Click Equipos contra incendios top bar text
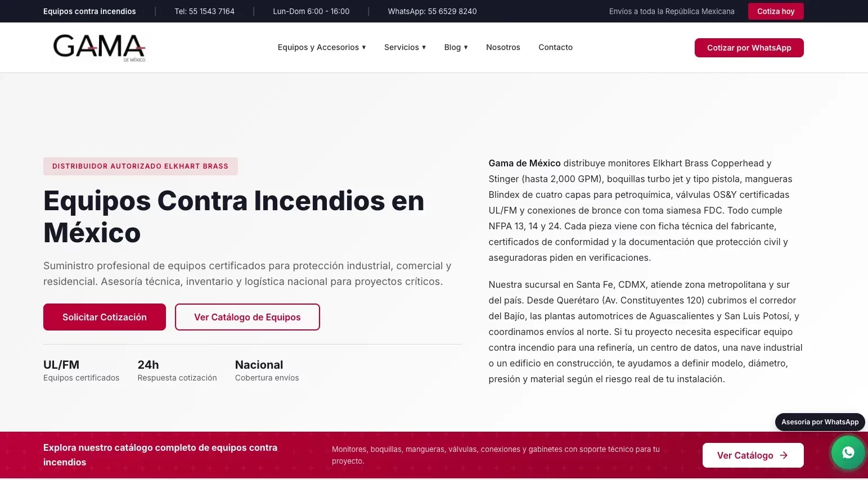Screen dimensions: 868x480 click(89, 11)
